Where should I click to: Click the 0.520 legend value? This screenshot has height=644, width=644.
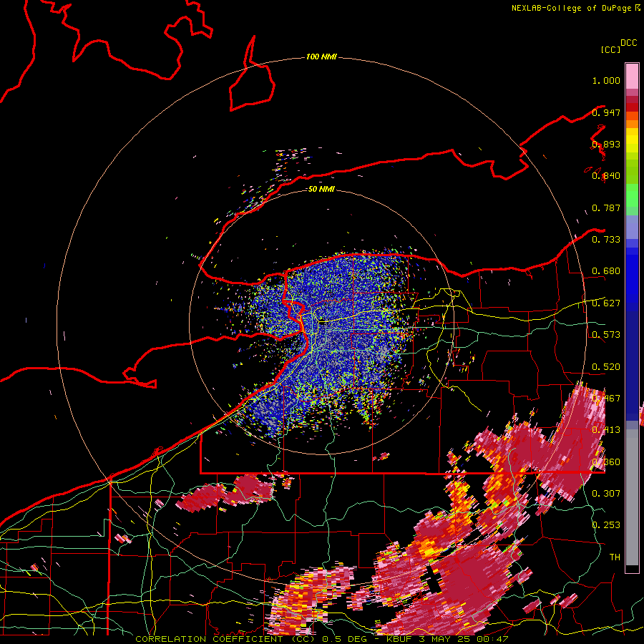pyautogui.click(x=606, y=367)
